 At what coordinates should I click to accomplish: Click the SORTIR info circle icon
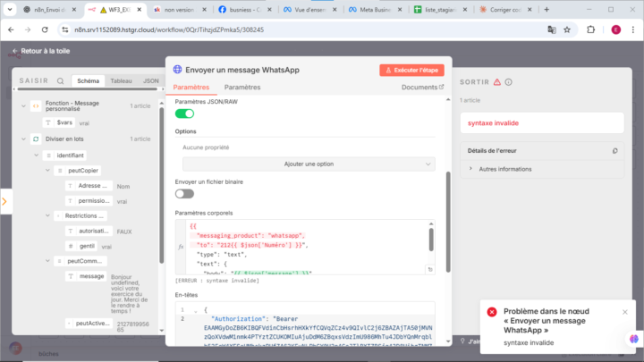coord(508,82)
